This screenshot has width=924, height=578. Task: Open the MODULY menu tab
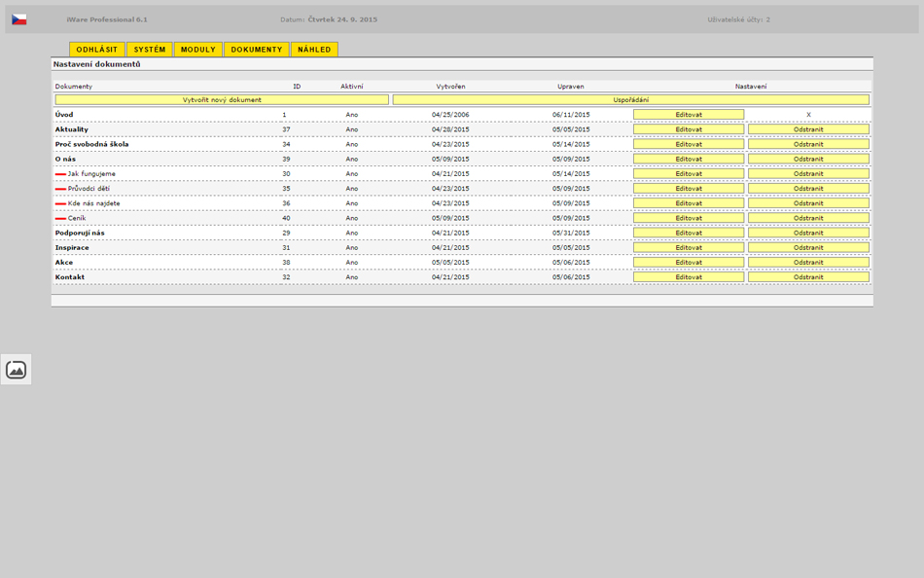click(198, 50)
